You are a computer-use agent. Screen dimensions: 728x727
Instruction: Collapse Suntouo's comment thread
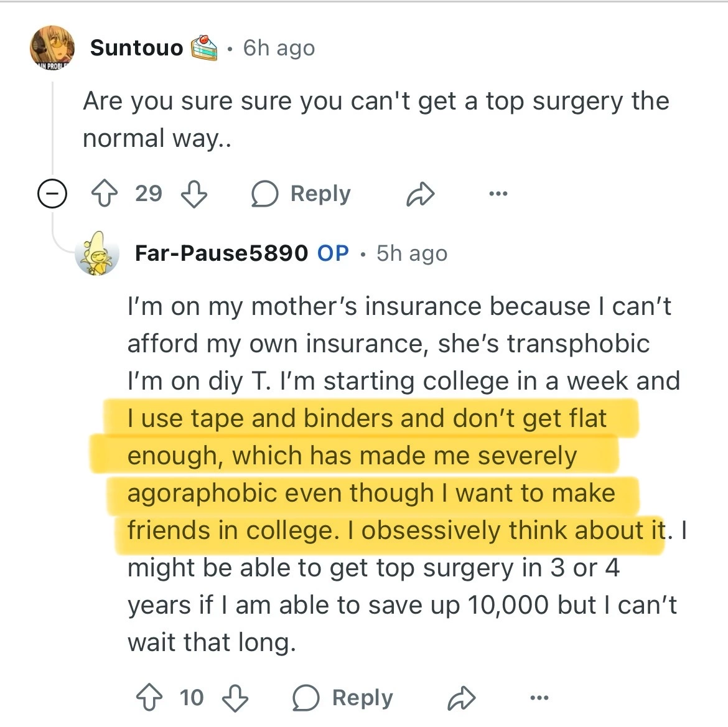[52, 194]
